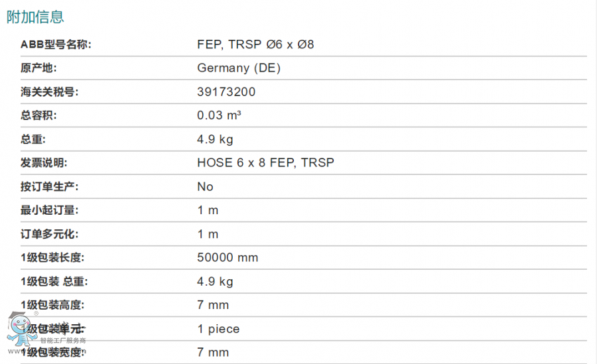The height and width of the screenshot is (364, 597).
Task: Click the 7 mm value beside 1级包装高度
Action: click(x=213, y=305)
